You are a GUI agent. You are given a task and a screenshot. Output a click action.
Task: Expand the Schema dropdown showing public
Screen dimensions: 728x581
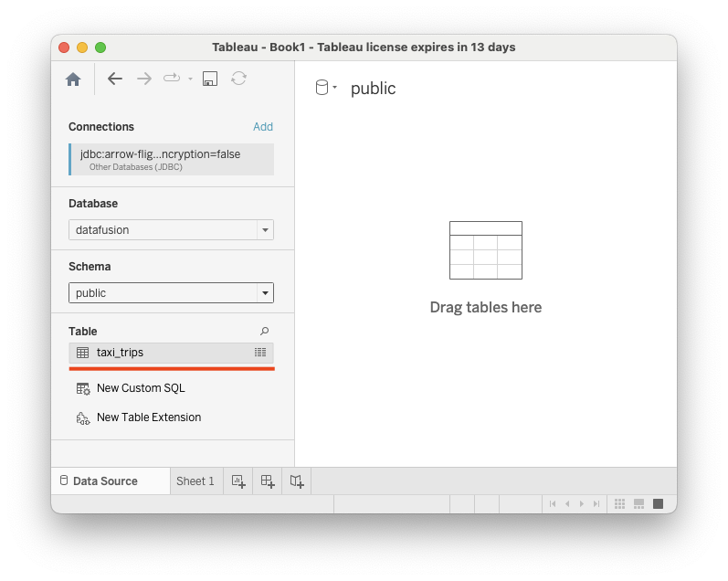[x=171, y=293]
